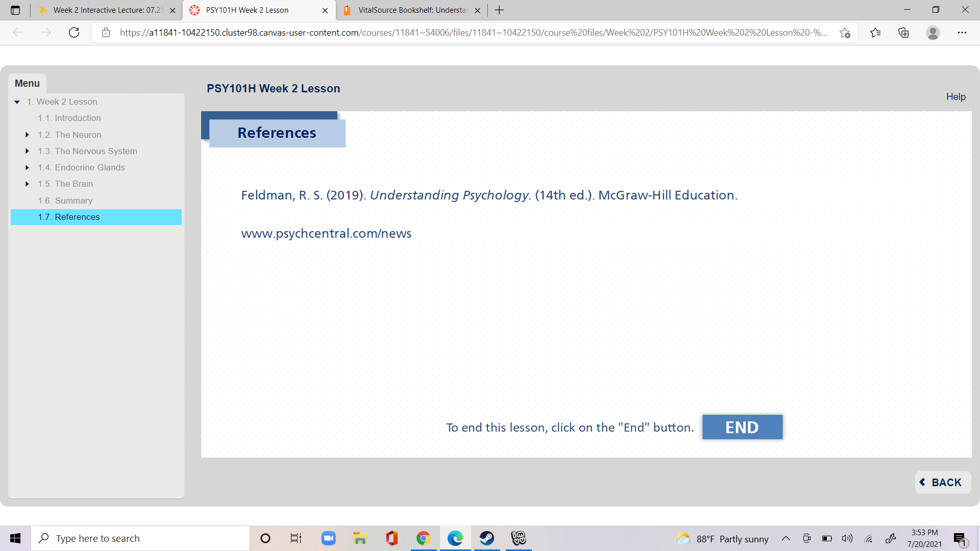Screen dimensions: 980x551
Task: Switch to VitalSource Bookshelf tab
Action: (x=412, y=10)
